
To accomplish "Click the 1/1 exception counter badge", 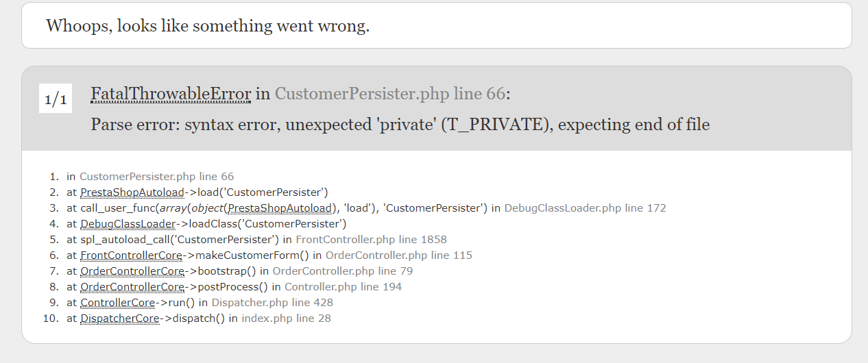I will 56,100.
